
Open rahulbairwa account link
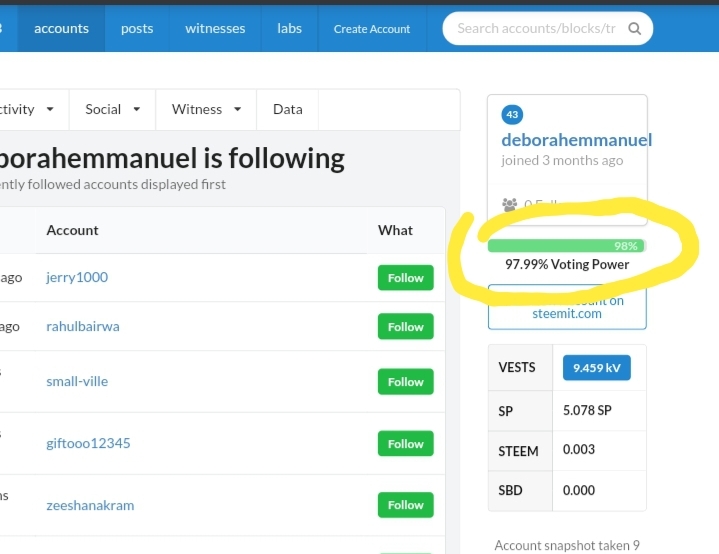[83, 326]
